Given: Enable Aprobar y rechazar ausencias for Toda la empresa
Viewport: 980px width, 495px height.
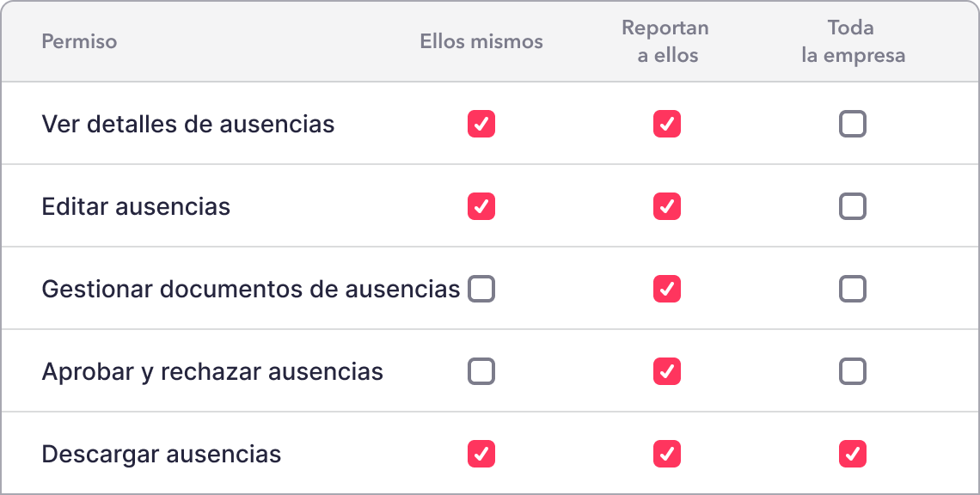Looking at the screenshot, I should [x=853, y=371].
